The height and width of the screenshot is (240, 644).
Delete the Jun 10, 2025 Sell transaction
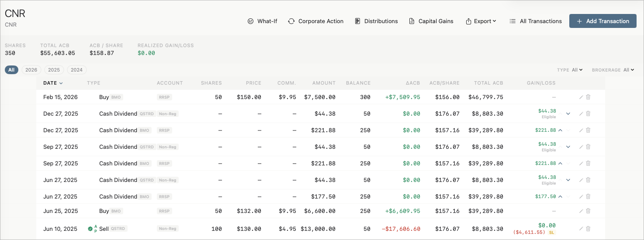[x=588, y=229]
